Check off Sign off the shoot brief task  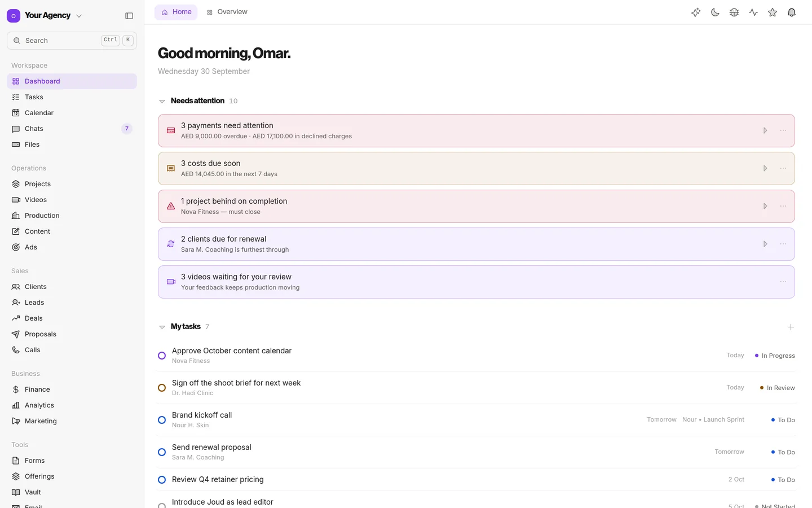tap(162, 388)
